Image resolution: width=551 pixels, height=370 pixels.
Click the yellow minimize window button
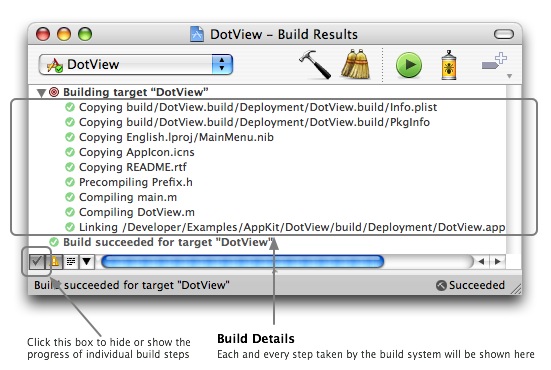(x=64, y=34)
